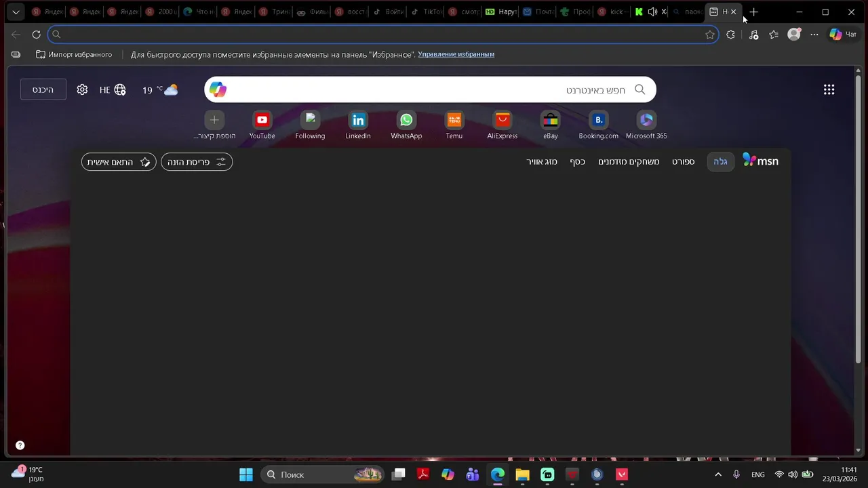Open the page settings gear

[82, 89]
